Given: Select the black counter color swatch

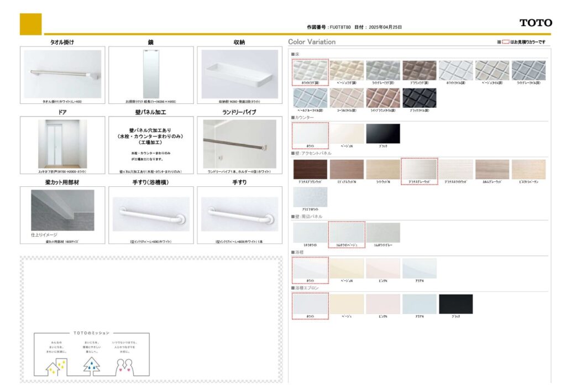Looking at the screenshot, I should pos(383,133).
